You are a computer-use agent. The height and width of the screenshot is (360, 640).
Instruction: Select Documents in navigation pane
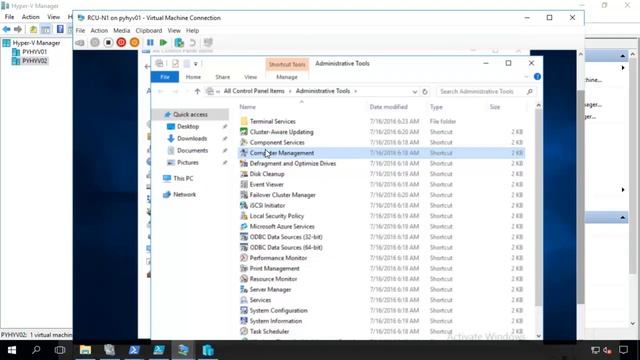click(192, 150)
